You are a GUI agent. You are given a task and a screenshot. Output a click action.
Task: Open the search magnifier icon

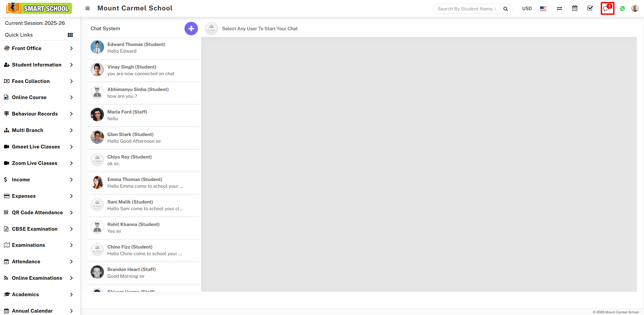click(505, 9)
